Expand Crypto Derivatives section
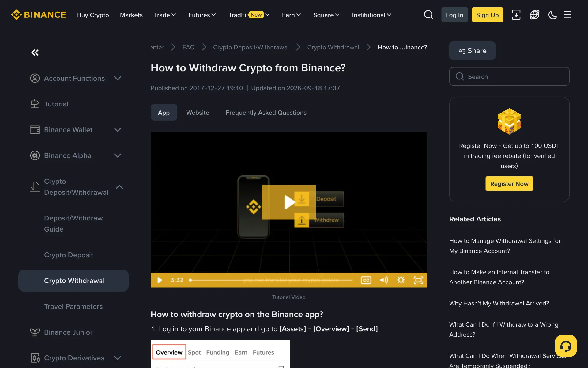This screenshot has width=588, height=368. click(118, 358)
